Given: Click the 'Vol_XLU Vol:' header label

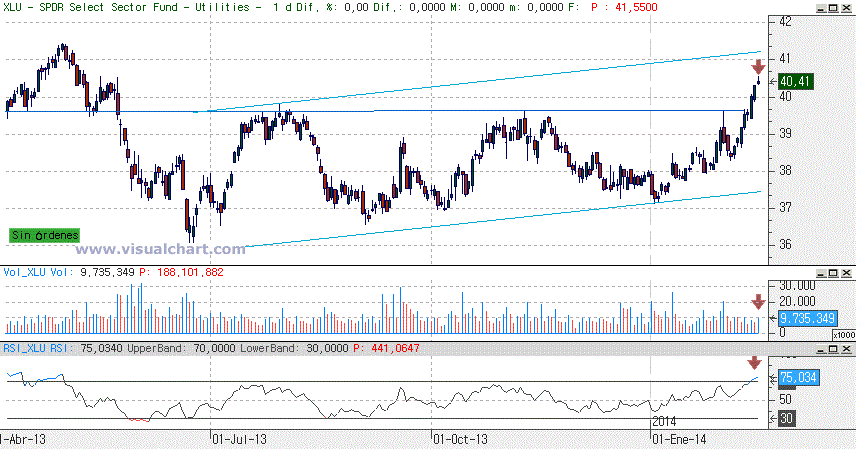Looking at the screenshot, I should (x=38, y=272).
